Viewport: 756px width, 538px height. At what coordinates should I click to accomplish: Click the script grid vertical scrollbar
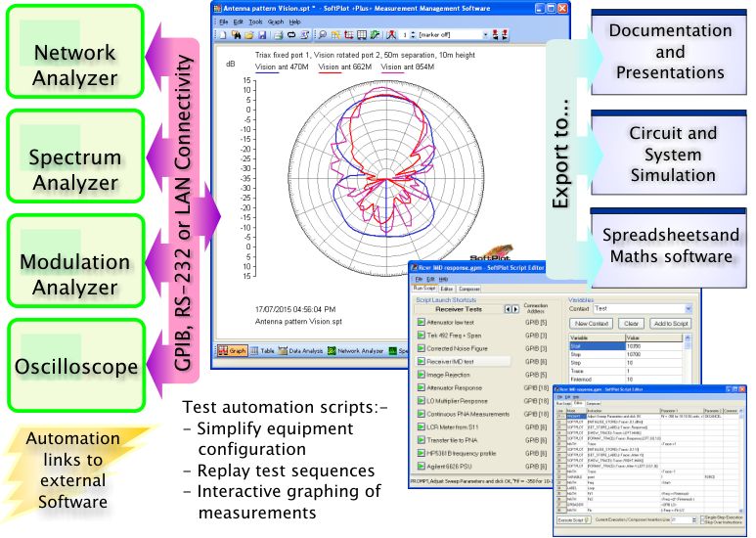tap(741, 461)
